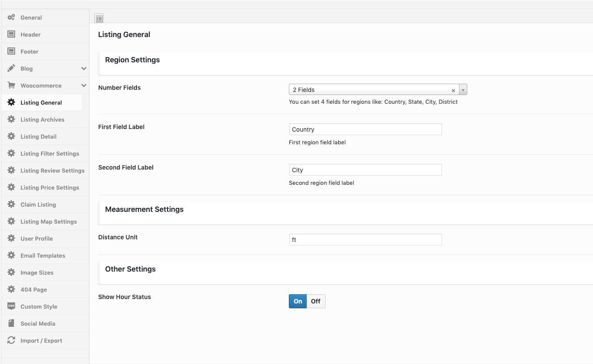Clear the 2 Fields selection with the x
Image resolution: width=593 pixels, height=364 pixels.
(x=453, y=90)
